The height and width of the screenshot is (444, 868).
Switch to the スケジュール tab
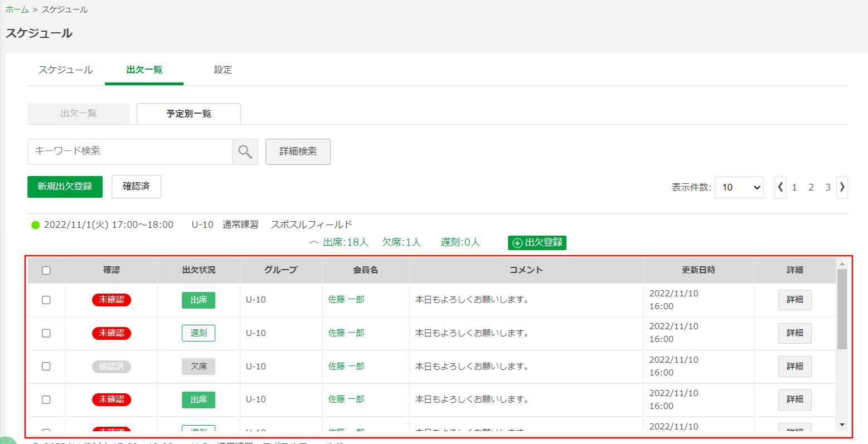[66, 70]
